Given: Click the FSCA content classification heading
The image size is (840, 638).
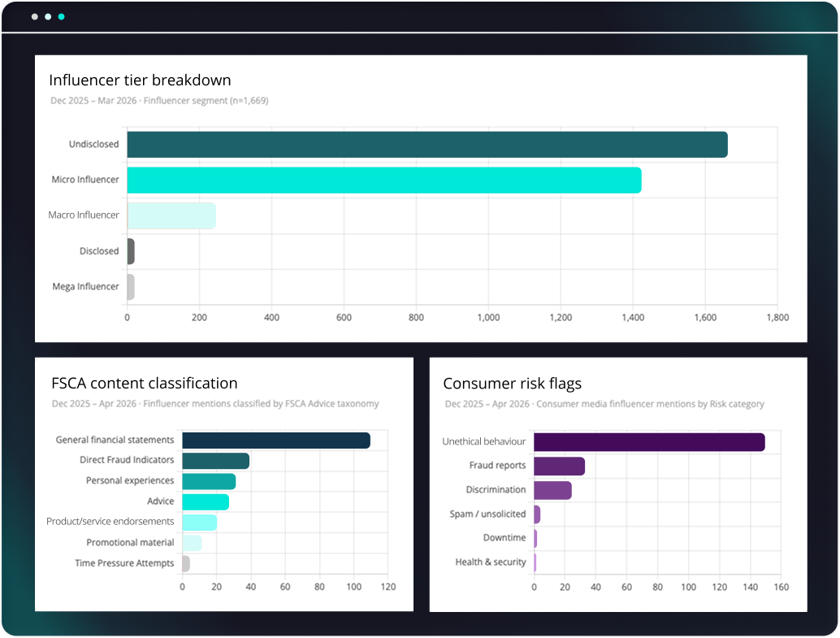Looking at the screenshot, I should coord(144,383).
